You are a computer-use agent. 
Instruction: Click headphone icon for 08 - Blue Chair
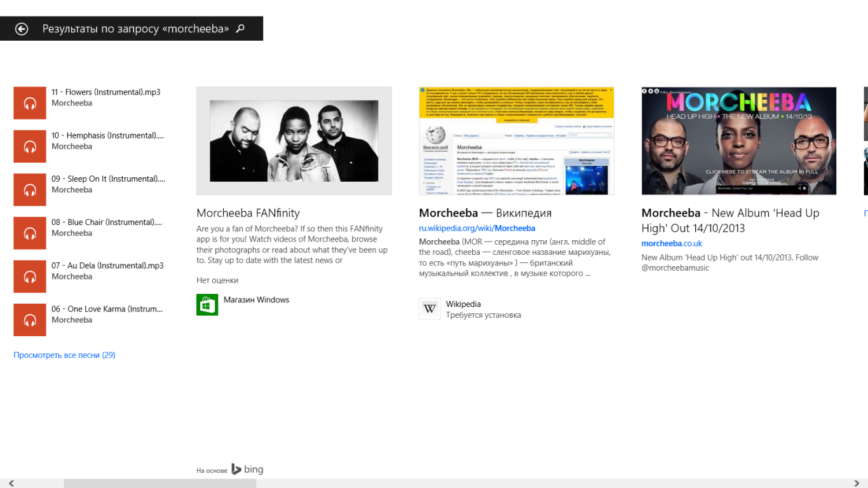pos(30,233)
